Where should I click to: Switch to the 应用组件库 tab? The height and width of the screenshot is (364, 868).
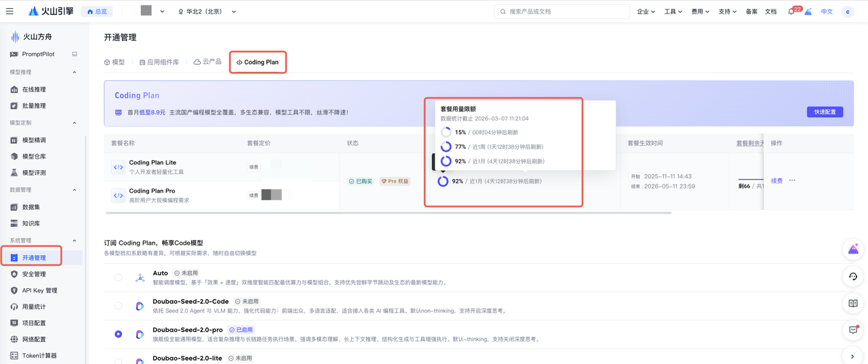click(159, 62)
